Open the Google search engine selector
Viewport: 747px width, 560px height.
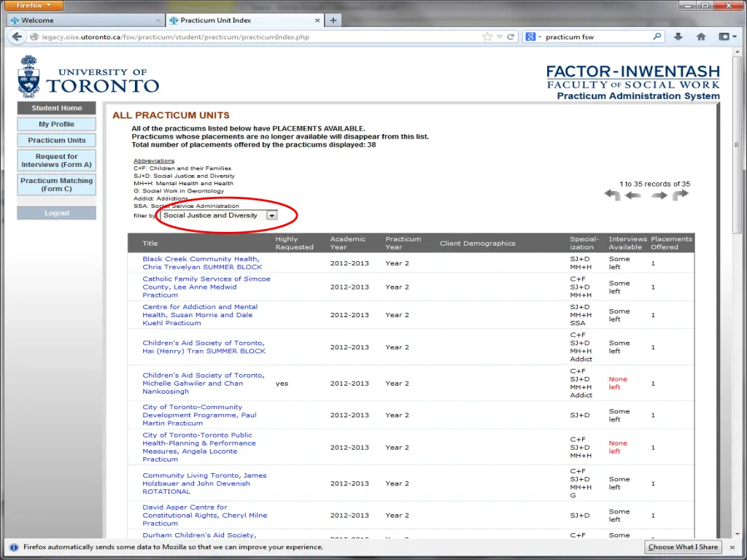(533, 36)
